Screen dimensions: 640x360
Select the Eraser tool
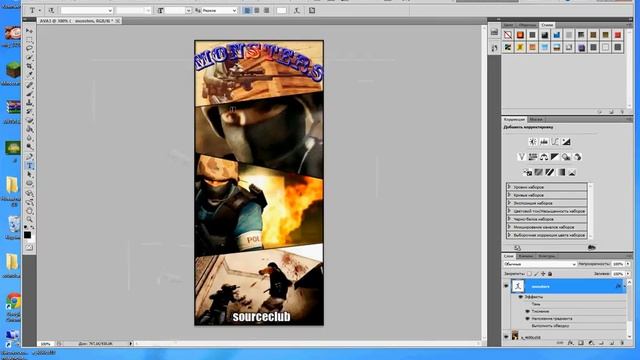29,120
